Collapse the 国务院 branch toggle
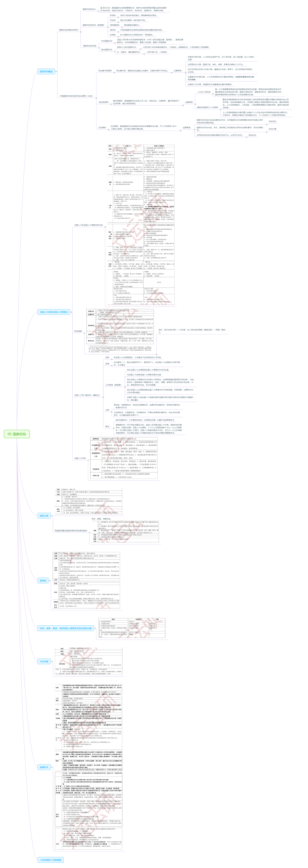 tap(50, 581)
